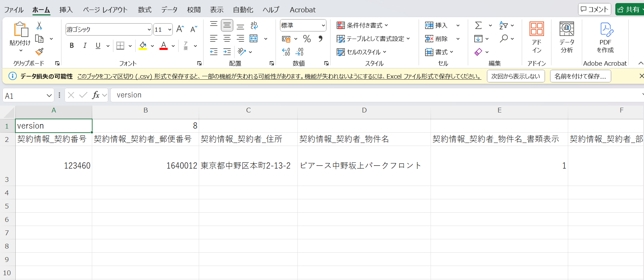Expand the 貼り付け paste options arrow

(x=20, y=51)
